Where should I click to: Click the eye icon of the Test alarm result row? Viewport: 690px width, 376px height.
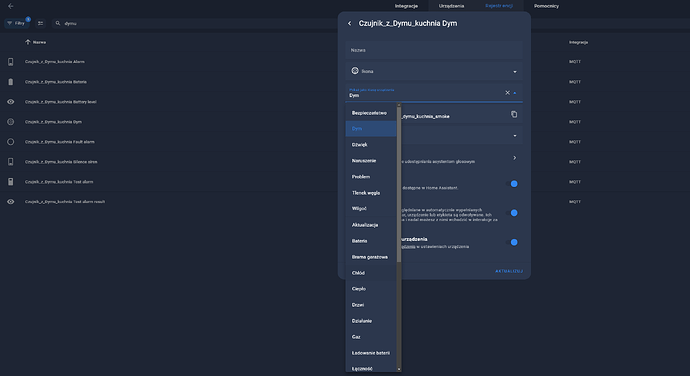tap(11, 202)
